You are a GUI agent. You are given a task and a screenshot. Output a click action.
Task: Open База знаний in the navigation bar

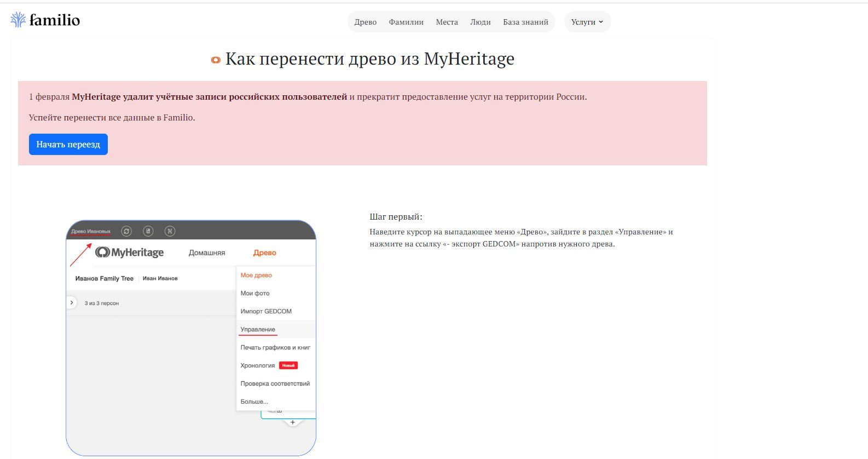[525, 22]
